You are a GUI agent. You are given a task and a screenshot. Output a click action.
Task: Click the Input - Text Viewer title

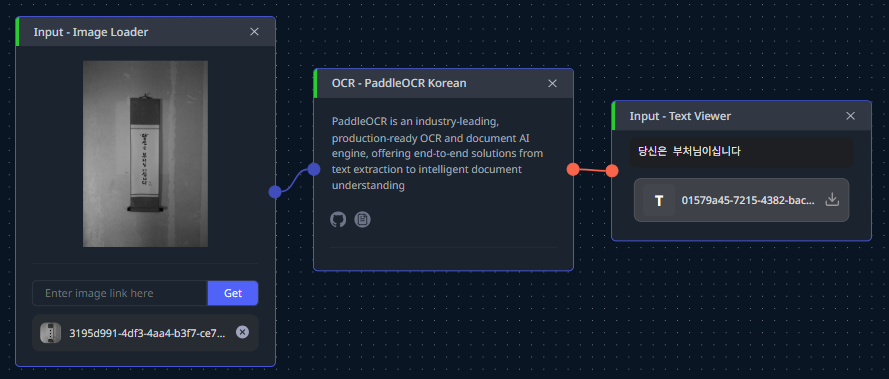pos(680,116)
